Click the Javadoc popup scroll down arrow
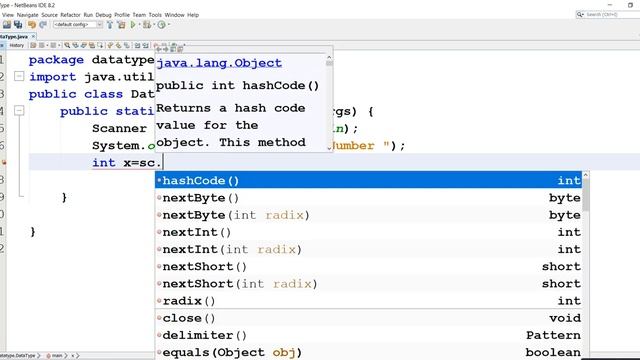 click(x=329, y=149)
